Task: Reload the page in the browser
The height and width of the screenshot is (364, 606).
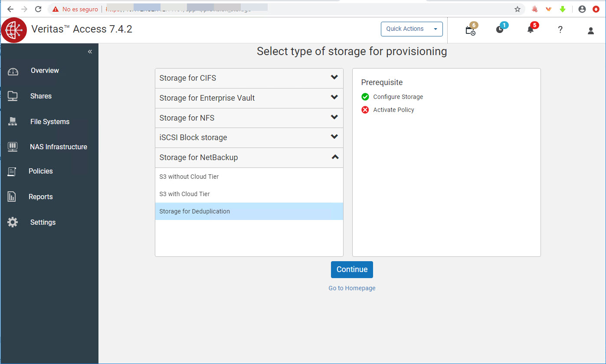Action: [x=38, y=9]
